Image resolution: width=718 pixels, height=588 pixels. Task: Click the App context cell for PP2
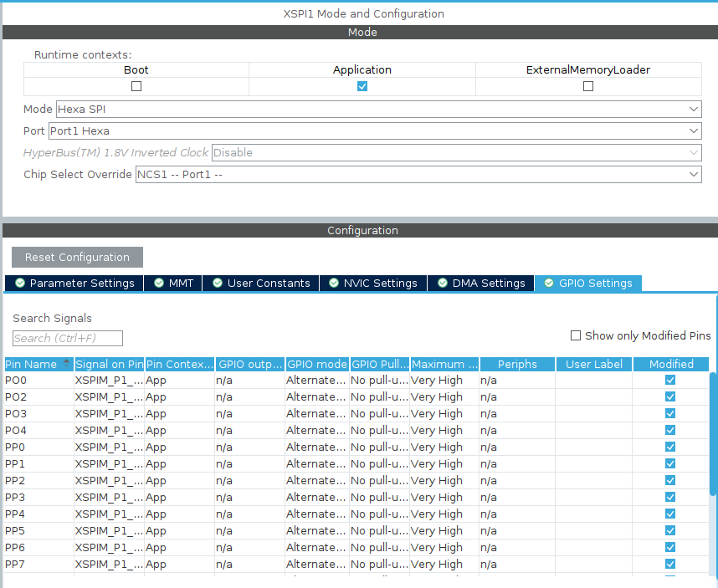(179, 481)
